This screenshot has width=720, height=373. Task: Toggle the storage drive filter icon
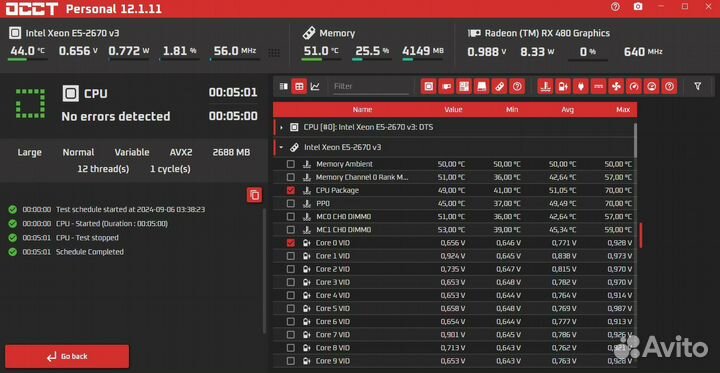coord(481,86)
